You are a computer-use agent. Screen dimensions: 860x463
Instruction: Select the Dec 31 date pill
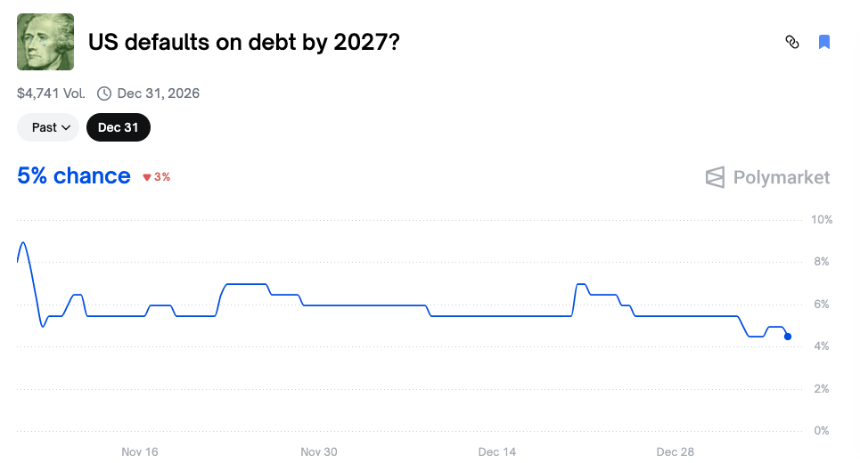pos(118,127)
